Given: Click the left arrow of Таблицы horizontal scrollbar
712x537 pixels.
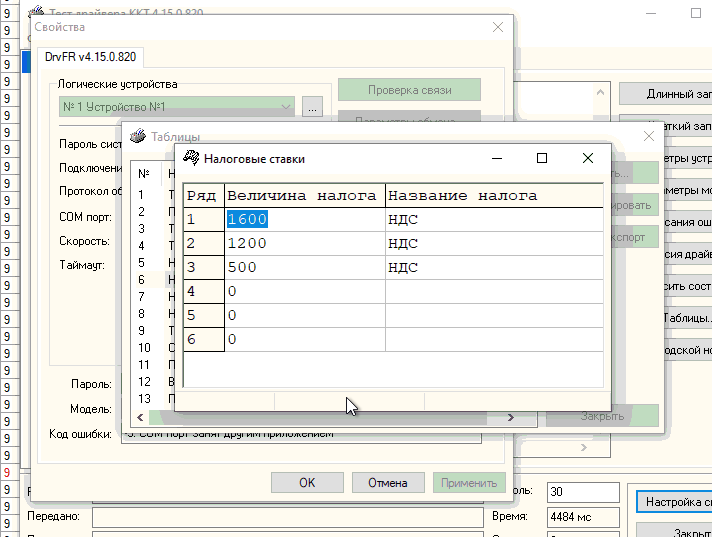Looking at the screenshot, I should [140, 417].
